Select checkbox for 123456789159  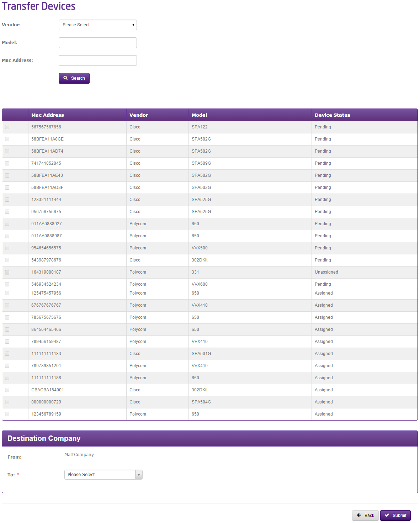7,414
